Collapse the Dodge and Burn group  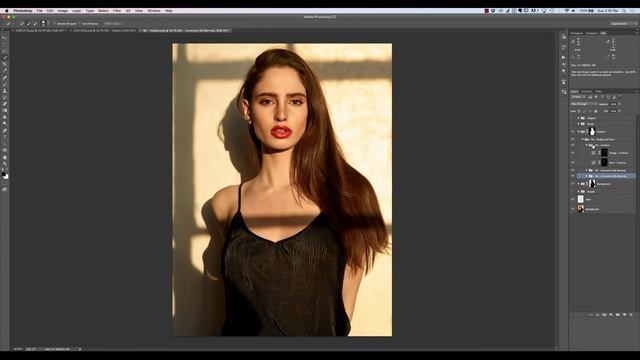click(x=582, y=139)
